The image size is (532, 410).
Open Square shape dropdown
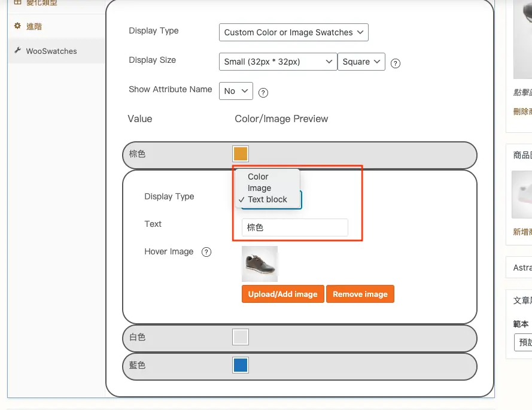361,62
